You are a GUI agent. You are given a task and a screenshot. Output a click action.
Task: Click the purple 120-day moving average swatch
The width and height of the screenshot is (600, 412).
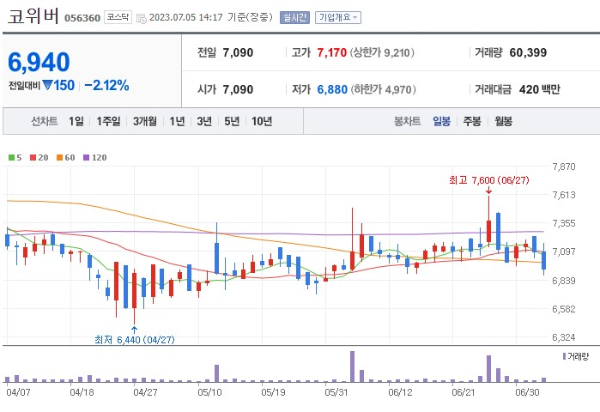tap(86, 157)
